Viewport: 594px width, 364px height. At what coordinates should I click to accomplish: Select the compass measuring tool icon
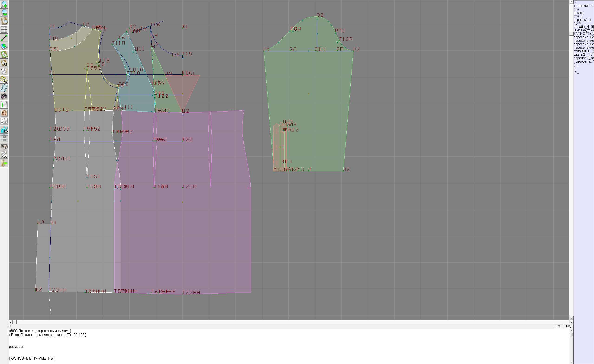pyautogui.click(x=4, y=71)
